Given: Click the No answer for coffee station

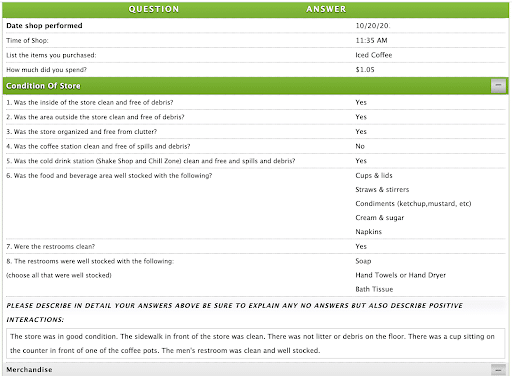Looking at the screenshot, I should click(360, 146).
